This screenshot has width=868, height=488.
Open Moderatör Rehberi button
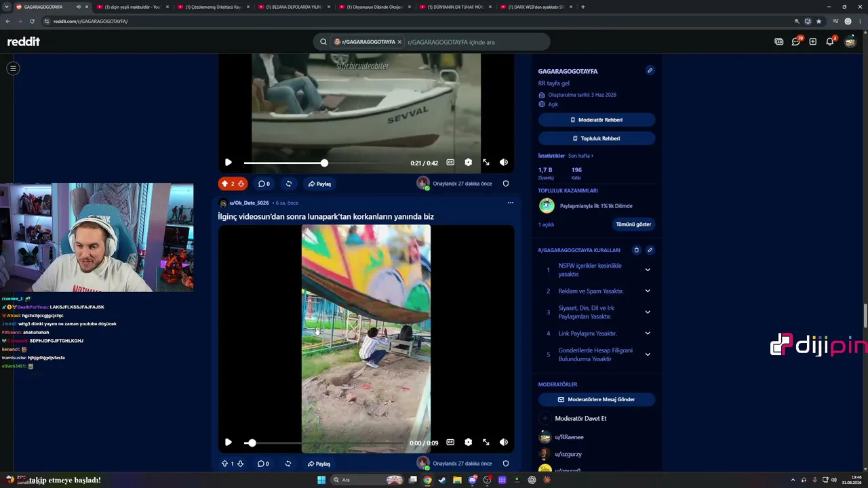click(x=597, y=120)
